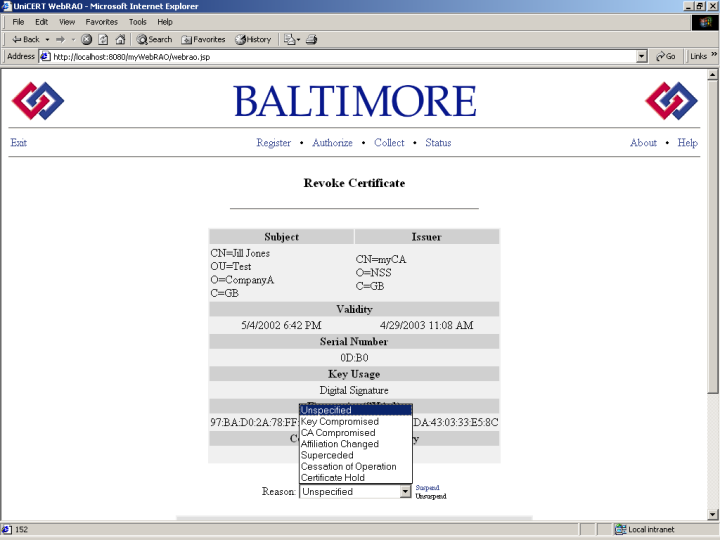Expand the address bar dropdown
The height and width of the screenshot is (540, 720).
pyautogui.click(x=642, y=56)
